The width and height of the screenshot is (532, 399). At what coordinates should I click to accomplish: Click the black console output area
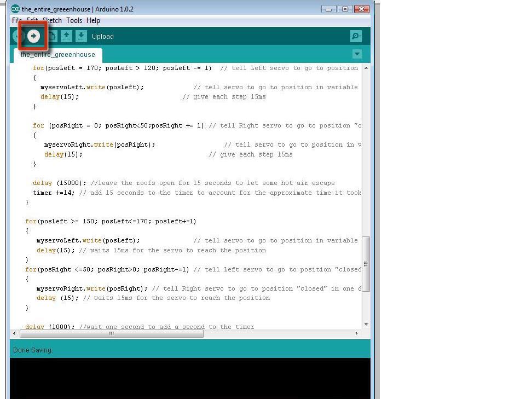(x=190, y=378)
